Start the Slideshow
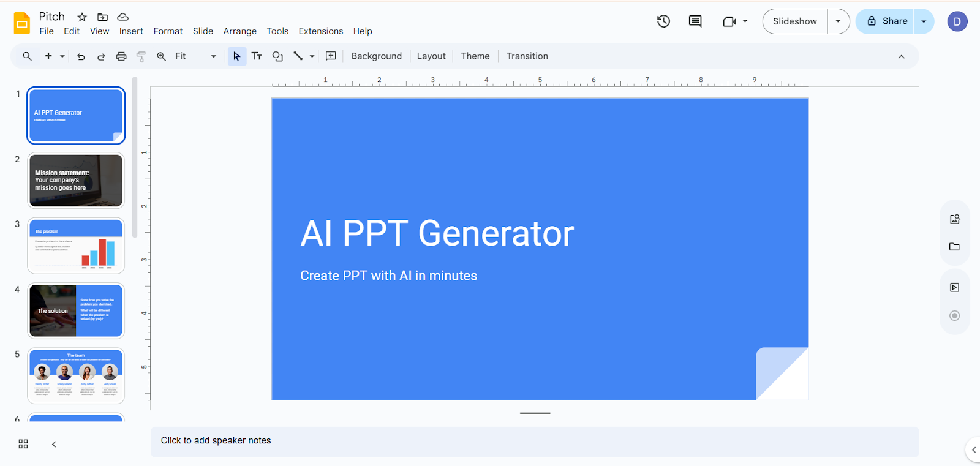Image resolution: width=980 pixels, height=466 pixels. click(795, 21)
